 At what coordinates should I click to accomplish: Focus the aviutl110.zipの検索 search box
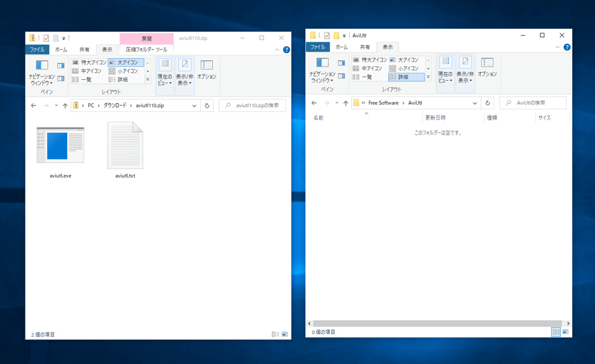coord(252,105)
